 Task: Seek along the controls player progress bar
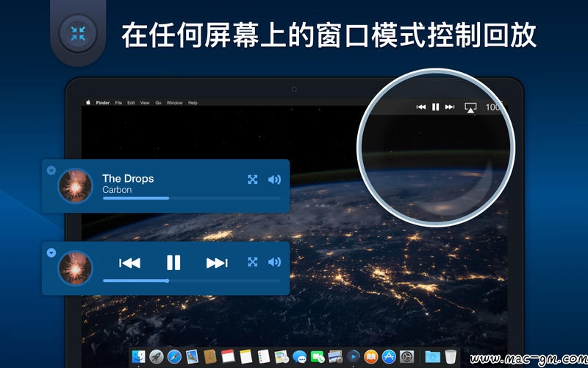[192, 280]
